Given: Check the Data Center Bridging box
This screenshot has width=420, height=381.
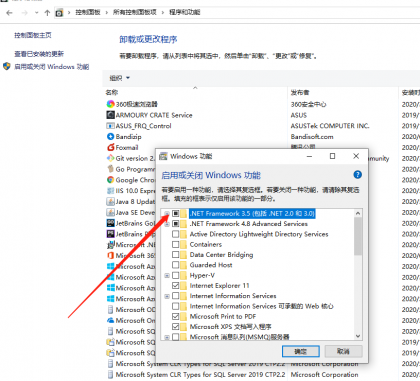Looking at the screenshot, I should tap(175, 255).
